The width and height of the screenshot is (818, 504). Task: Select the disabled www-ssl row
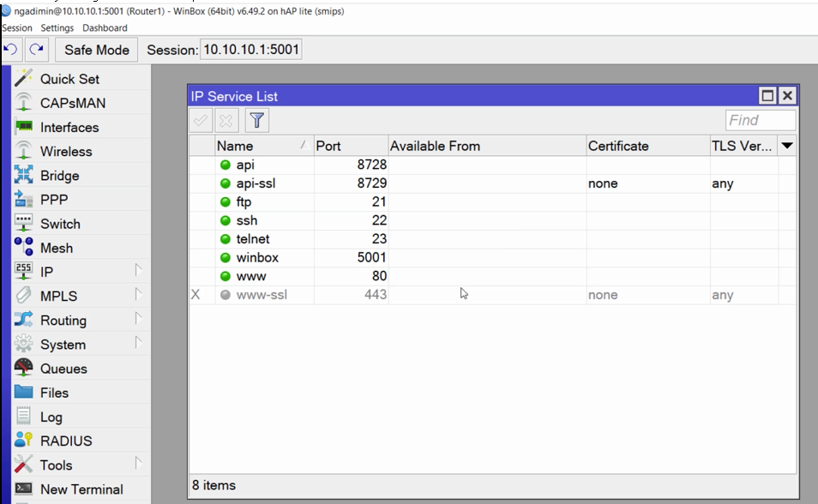pyautogui.click(x=492, y=295)
